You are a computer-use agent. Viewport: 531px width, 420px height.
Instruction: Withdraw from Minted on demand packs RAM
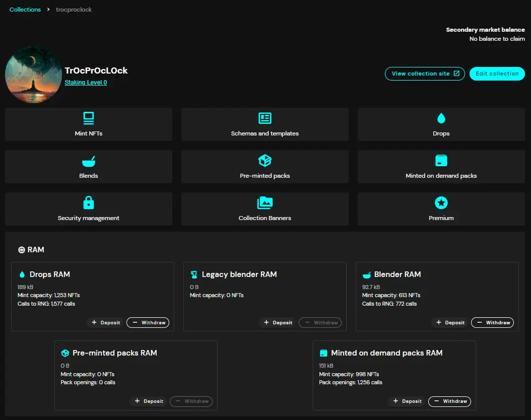tap(449, 401)
